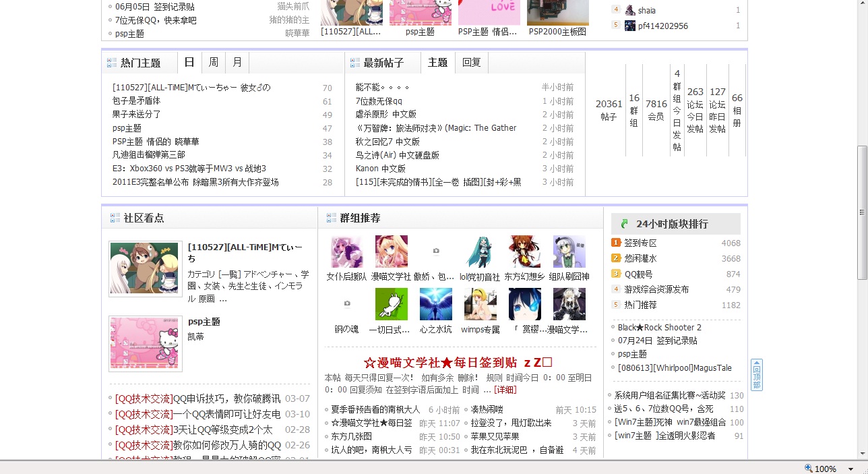Click the 热门主题 section header icon

point(112,63)
